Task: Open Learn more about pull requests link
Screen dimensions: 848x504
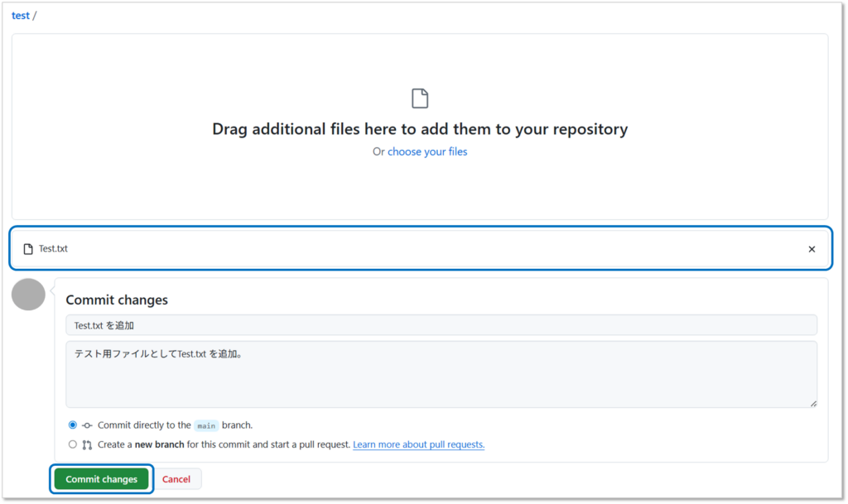Action: 418,444
